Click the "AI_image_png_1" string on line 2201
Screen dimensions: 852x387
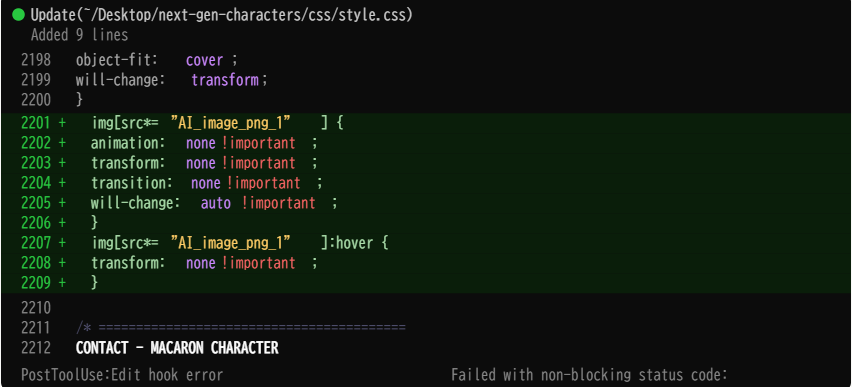tap(231, 123)
